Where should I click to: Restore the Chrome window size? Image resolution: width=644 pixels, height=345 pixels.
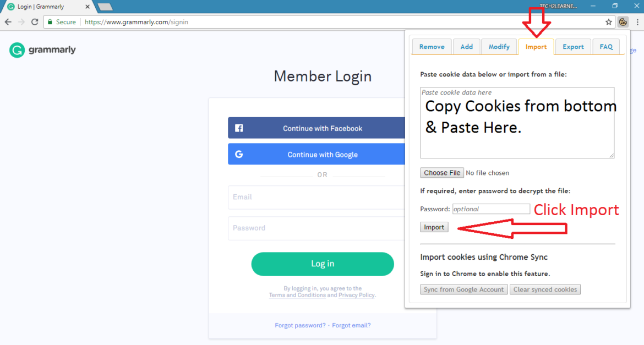[615, 6]
